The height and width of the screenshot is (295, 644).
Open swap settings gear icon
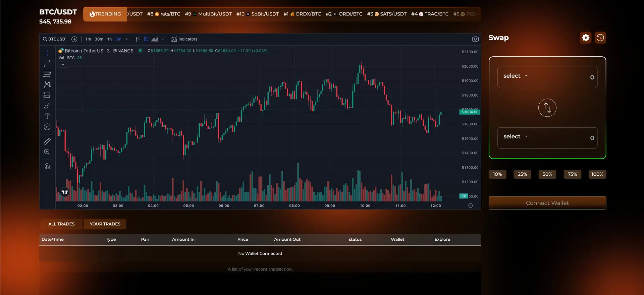tap(586, 38)
